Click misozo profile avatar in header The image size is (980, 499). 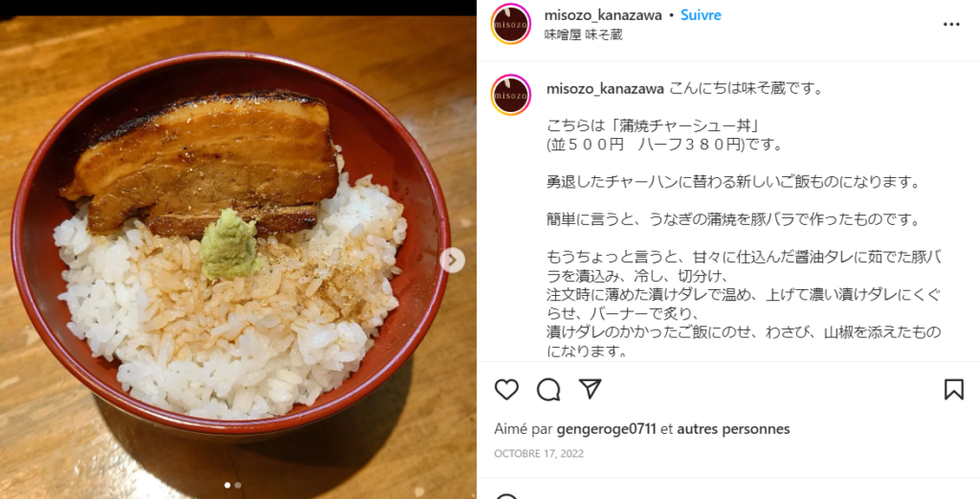tap(511, 24)
